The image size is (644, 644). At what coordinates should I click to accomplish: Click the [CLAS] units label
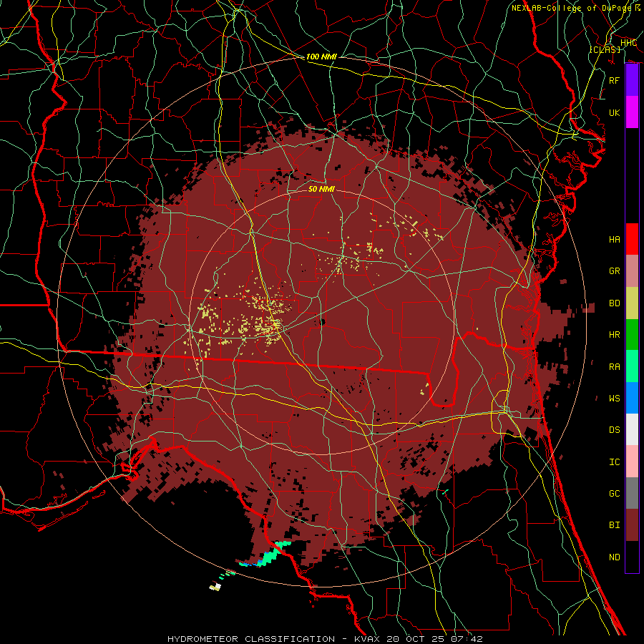pos(605,49)
